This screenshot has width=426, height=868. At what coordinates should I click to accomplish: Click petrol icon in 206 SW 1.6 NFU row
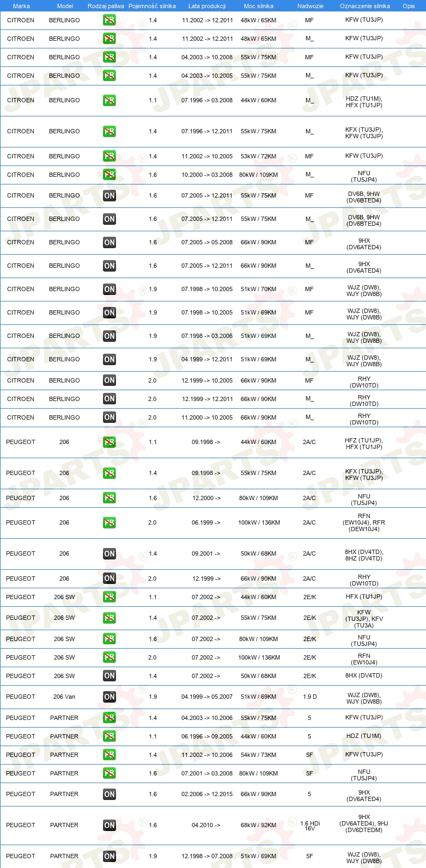(x=109, y=639)
